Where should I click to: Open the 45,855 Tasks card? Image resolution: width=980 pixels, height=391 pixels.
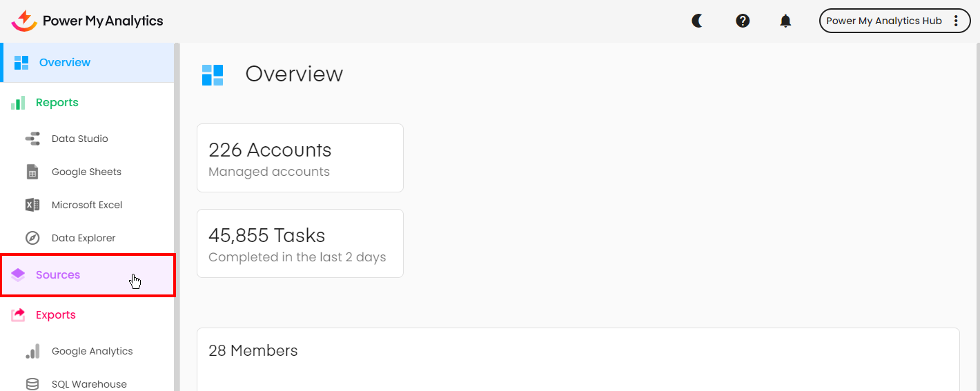click(x=300, y=243)
